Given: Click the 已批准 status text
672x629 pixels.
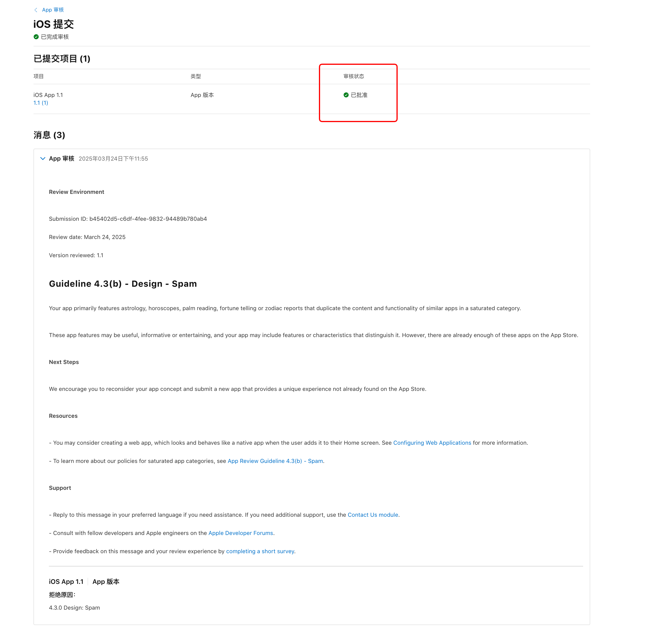Looking at the screenshot, I should coord(359,95).
